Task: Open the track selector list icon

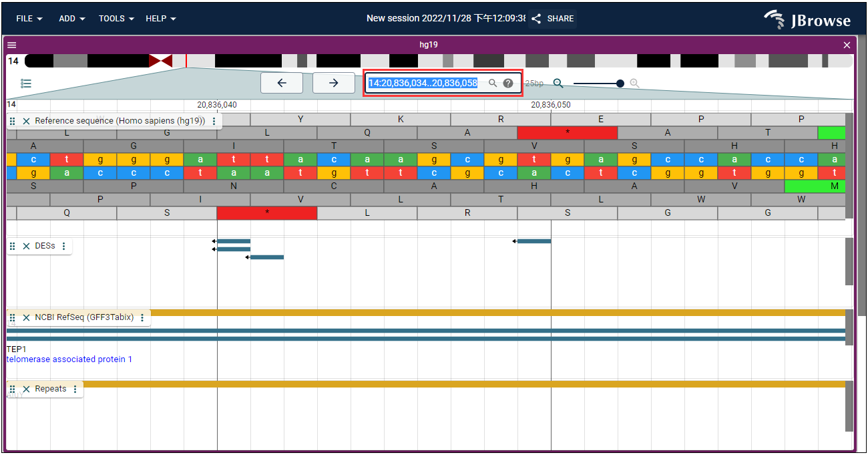Action: pyautogui.click(x=26, y=84)
